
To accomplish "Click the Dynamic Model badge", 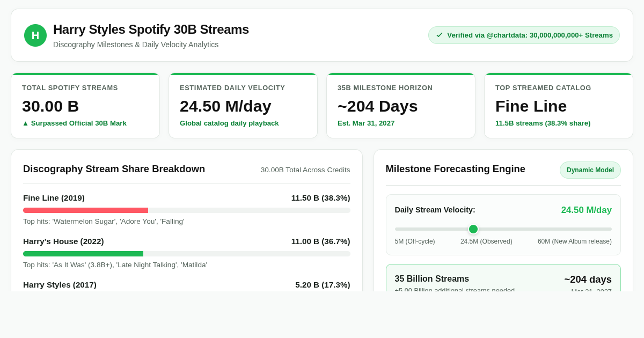I will 590,170.
